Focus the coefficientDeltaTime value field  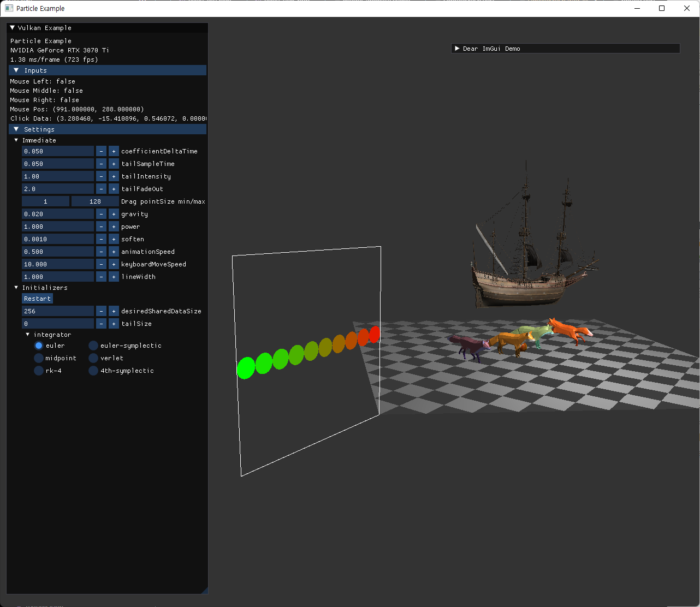[58, 151]
